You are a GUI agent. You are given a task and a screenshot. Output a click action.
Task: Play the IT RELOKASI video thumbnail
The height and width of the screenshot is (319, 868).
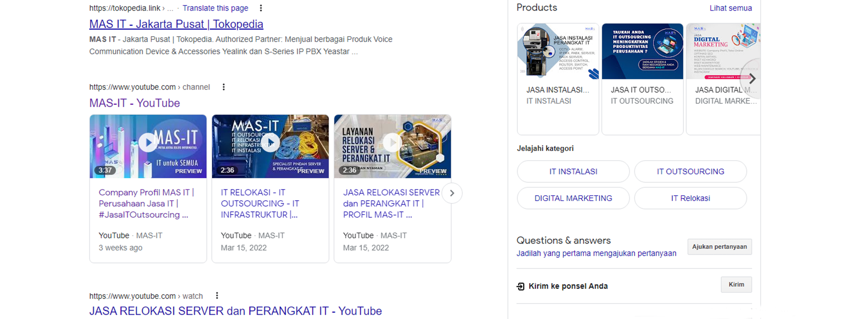(x=270, y=146)
